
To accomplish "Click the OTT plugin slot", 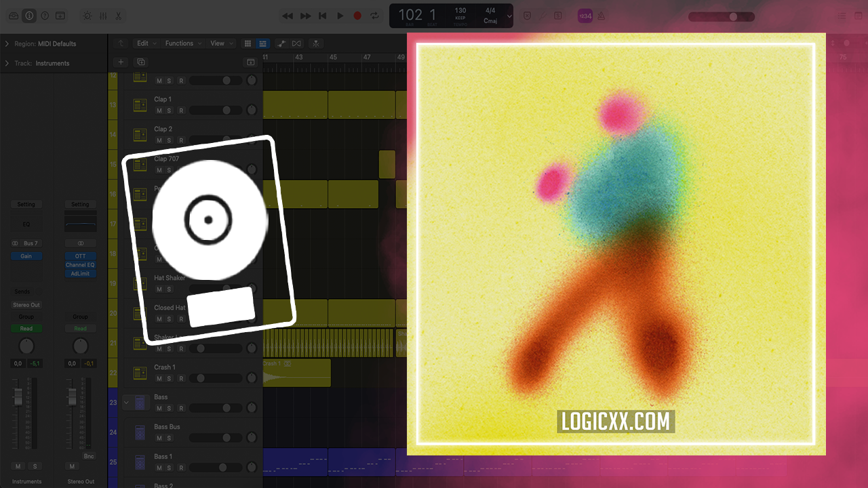I will click(x=80, y=256).
